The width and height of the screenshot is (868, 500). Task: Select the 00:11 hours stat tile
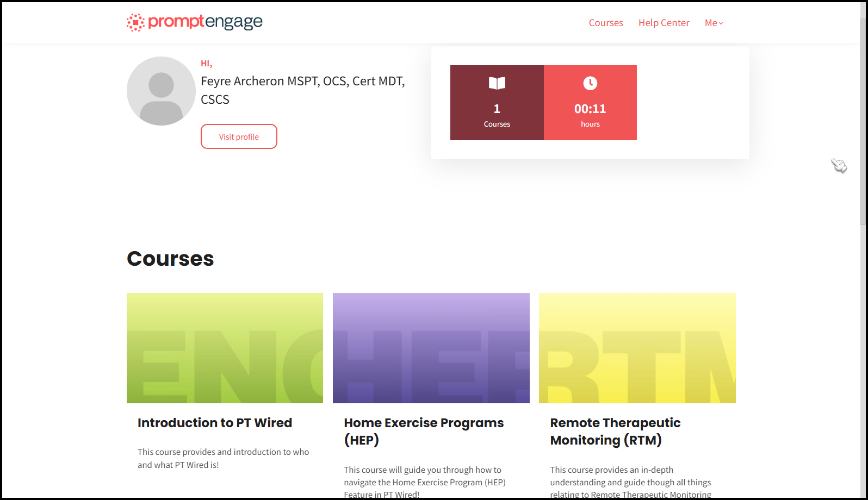(x=590, y=103)
